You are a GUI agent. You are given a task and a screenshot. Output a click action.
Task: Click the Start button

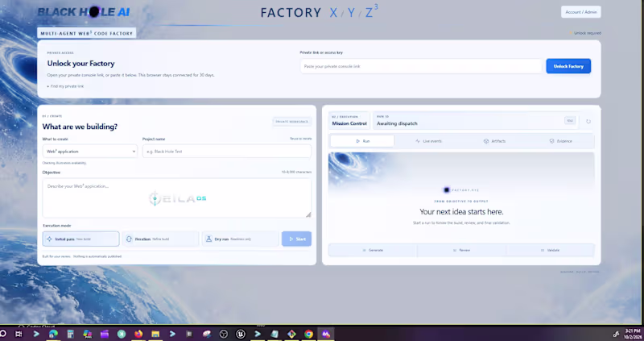tap(296, 239)
